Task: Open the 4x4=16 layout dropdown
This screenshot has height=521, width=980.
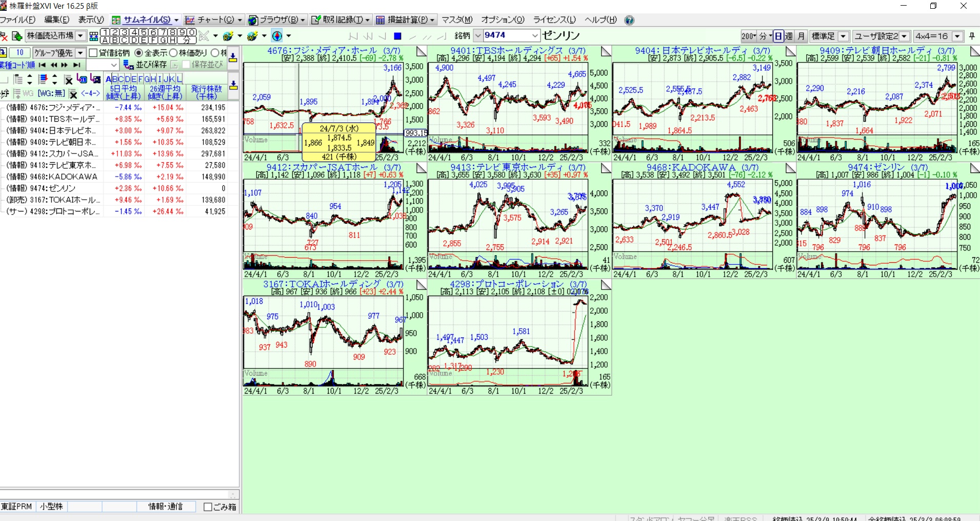Action: pyautogui.click(x=957, y=36)
